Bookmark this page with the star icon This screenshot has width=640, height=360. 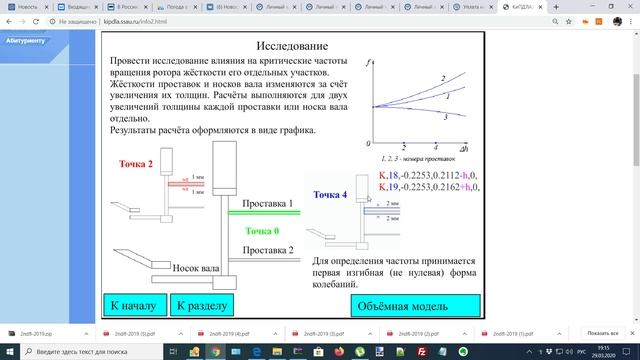[x=569, y=22]
